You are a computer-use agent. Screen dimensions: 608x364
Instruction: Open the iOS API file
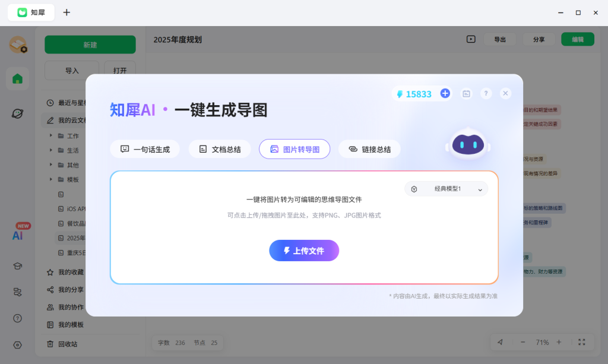(72, 209)
